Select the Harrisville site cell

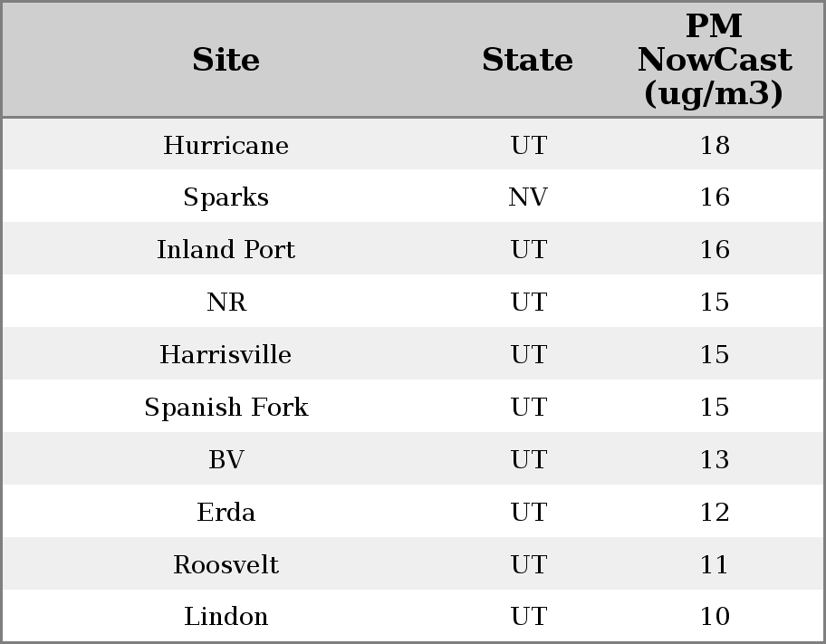pos(226,355)
